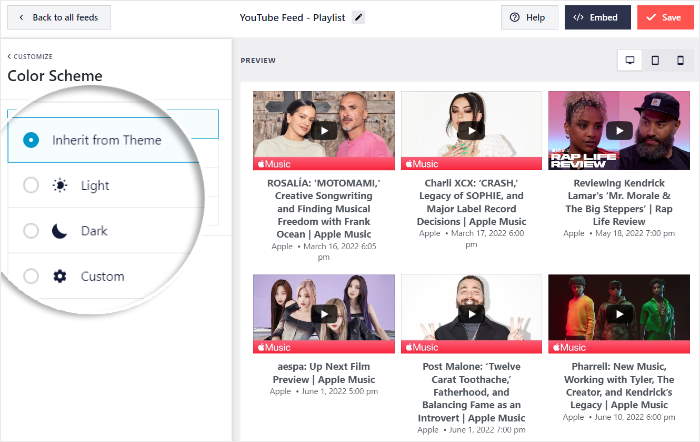This screenshot has height=442, width=700.
Task: Click the Embed button
Action: tap(598, 17)
